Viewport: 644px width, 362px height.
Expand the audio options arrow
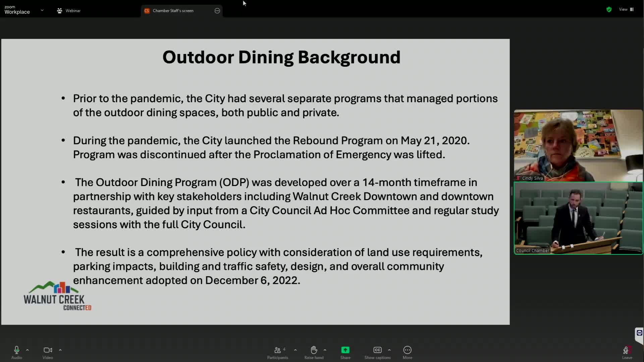pos(28,350)
